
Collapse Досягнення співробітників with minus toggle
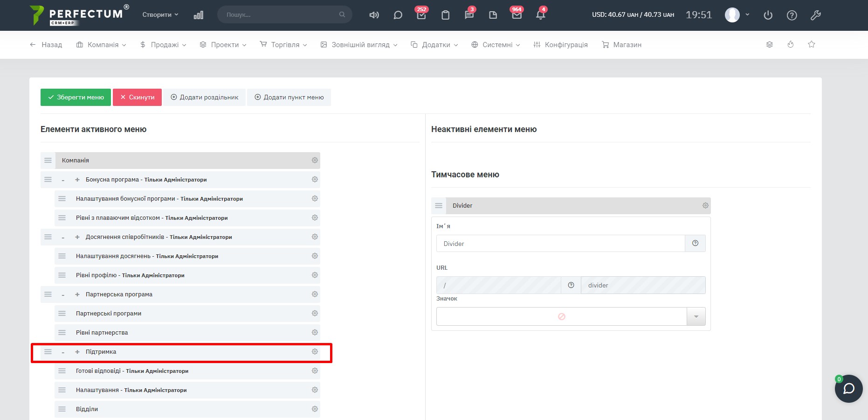point(63,238)
